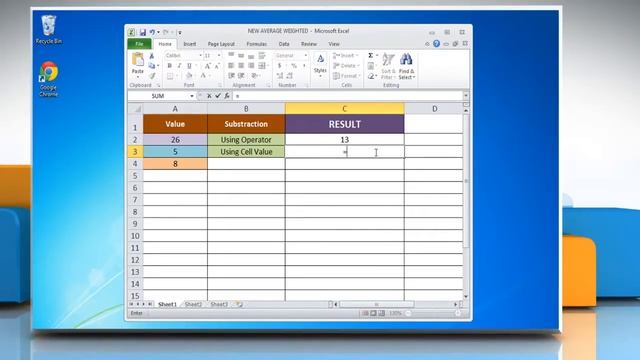Screen dimensions: 640x360
Task: Toggle Middle Align vertical alignment
Action: tap(241, 56)
